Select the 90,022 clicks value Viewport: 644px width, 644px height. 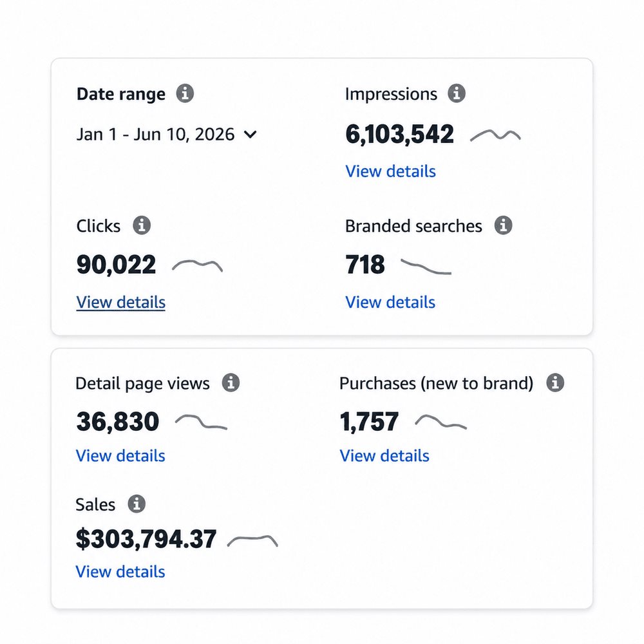pyautogui.click(x=116, y=265)
